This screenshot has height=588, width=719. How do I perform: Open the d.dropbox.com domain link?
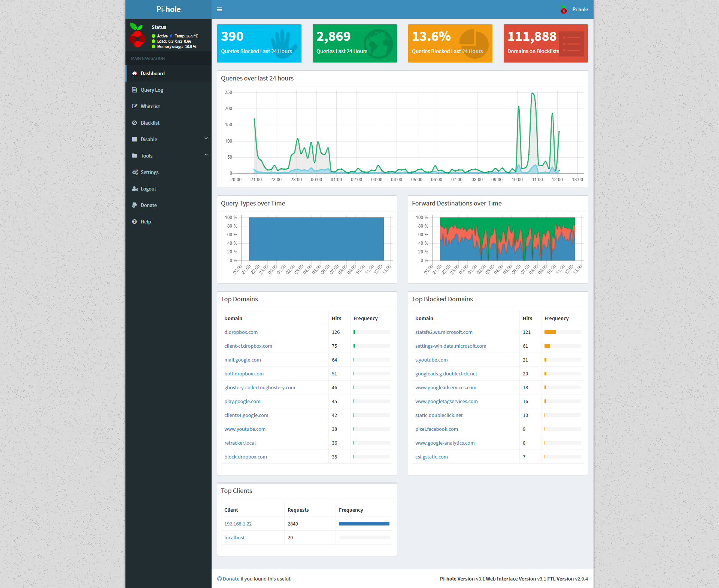(x=241, y=332)
